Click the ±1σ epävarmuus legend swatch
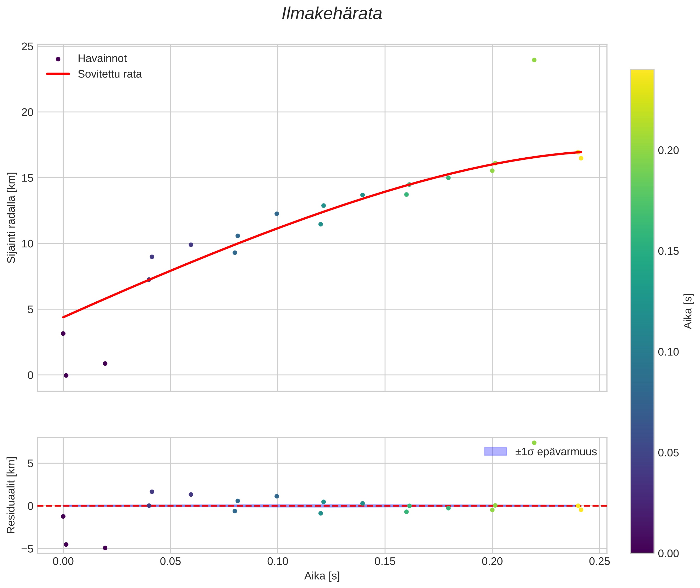This screenshot has width=700, height=588. click(x=495, y=452)
